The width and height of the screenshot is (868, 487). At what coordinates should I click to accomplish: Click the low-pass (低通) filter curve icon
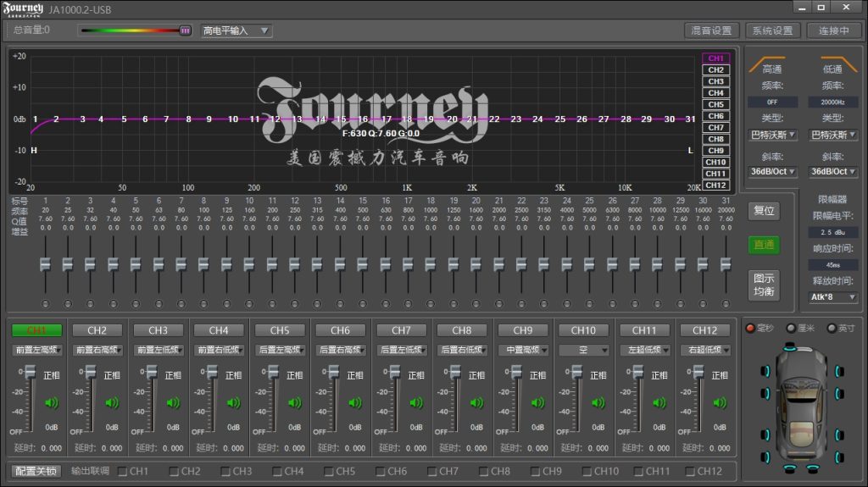tap(838, 63)
